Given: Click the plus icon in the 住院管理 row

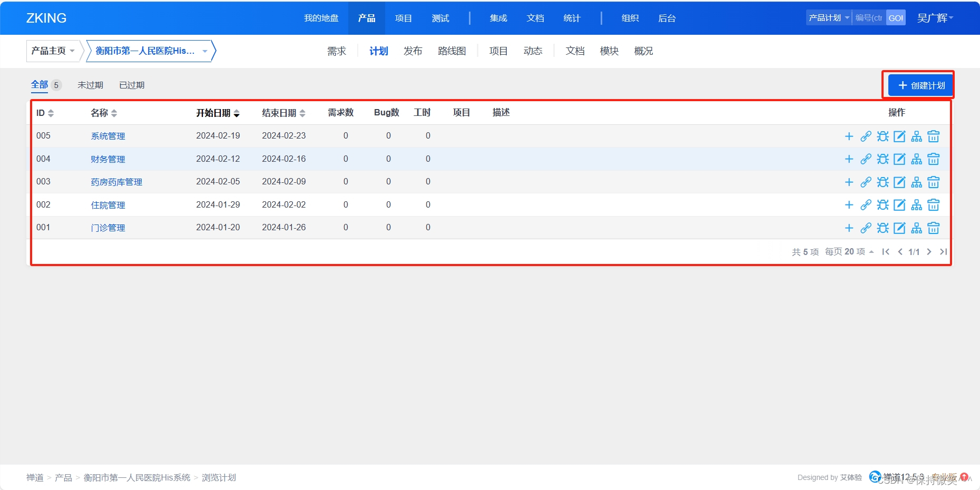Looking at the screenshot, I should pyautogui.click(x=849, y=205).
